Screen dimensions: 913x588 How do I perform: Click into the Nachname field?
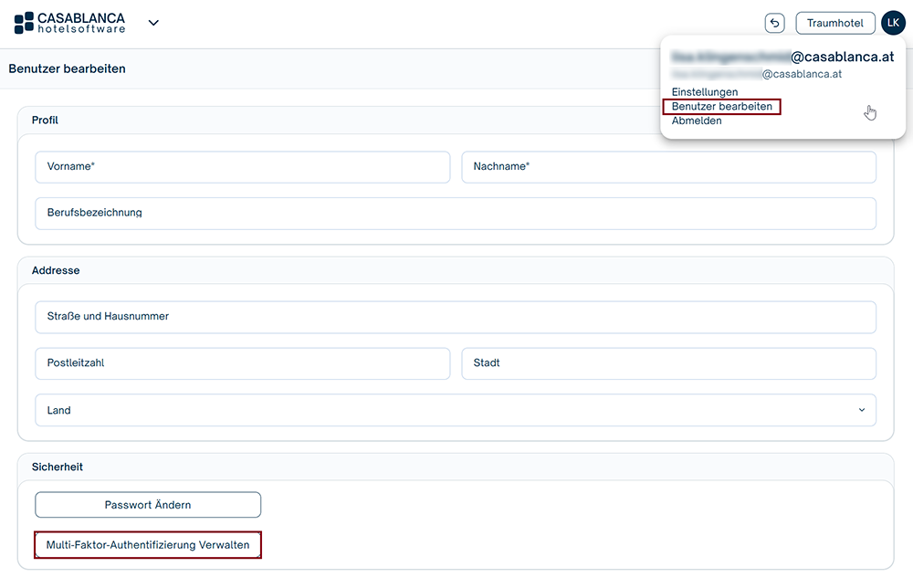coord(668,167)
